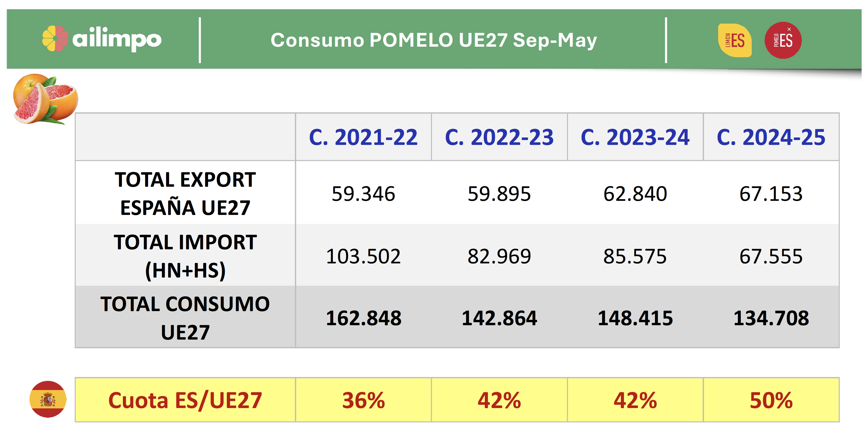The image size is (868, 436).
Task: Click the Cuota ES/UE27 label
Action: click(185, 400)
